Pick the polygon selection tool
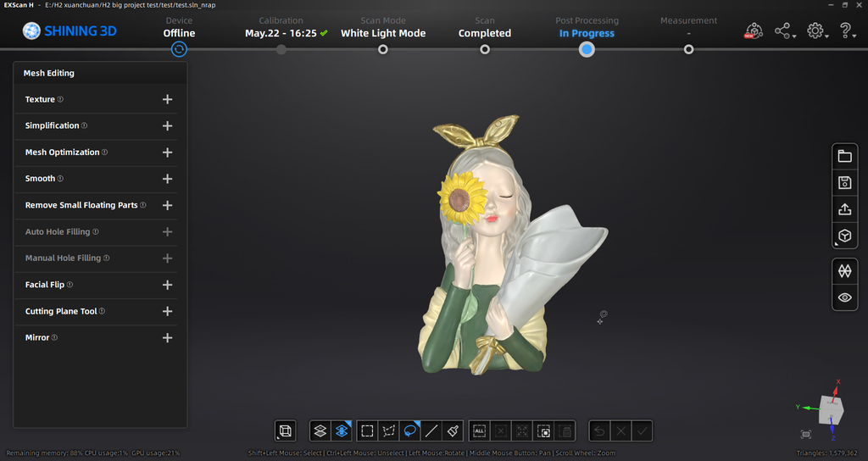868x461 pixels. (x=389, y=430)
